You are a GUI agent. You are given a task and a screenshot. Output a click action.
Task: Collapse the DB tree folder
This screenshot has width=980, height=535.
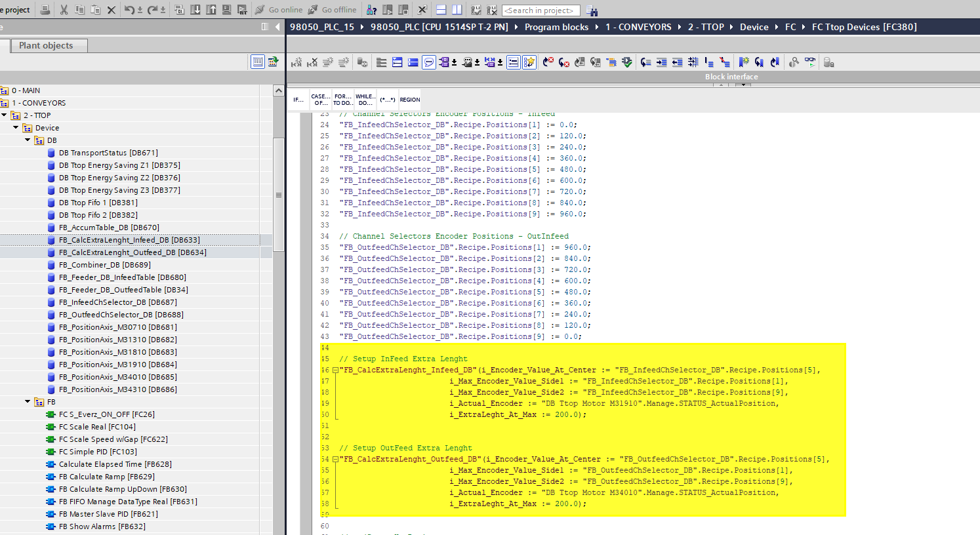click(28, 140)
